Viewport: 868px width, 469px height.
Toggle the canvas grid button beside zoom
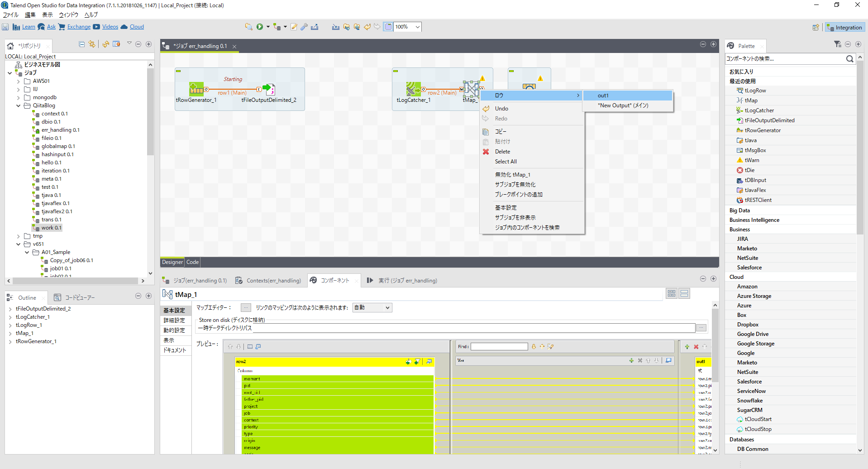coord(388,27)
